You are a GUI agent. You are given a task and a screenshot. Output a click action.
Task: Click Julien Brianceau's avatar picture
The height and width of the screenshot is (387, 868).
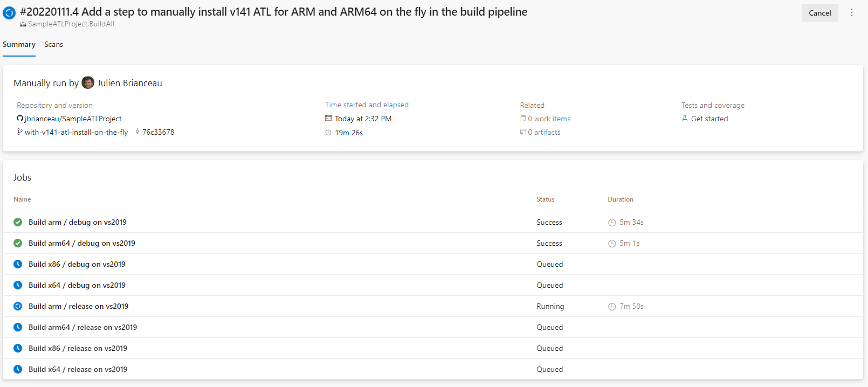pyautogui.click(x=88, y=82)
